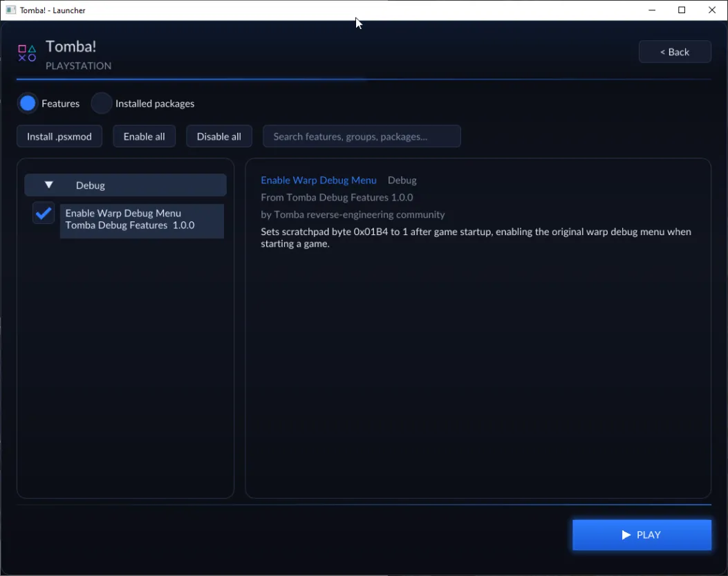Click the PLAYSTATION platform label

78,66
